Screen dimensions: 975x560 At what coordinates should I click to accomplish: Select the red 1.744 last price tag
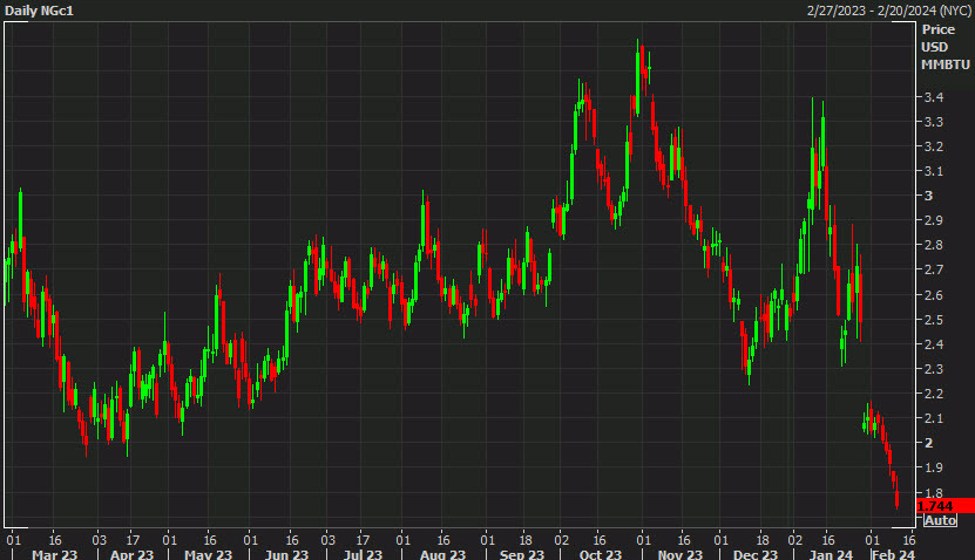(x=937, y=506)
